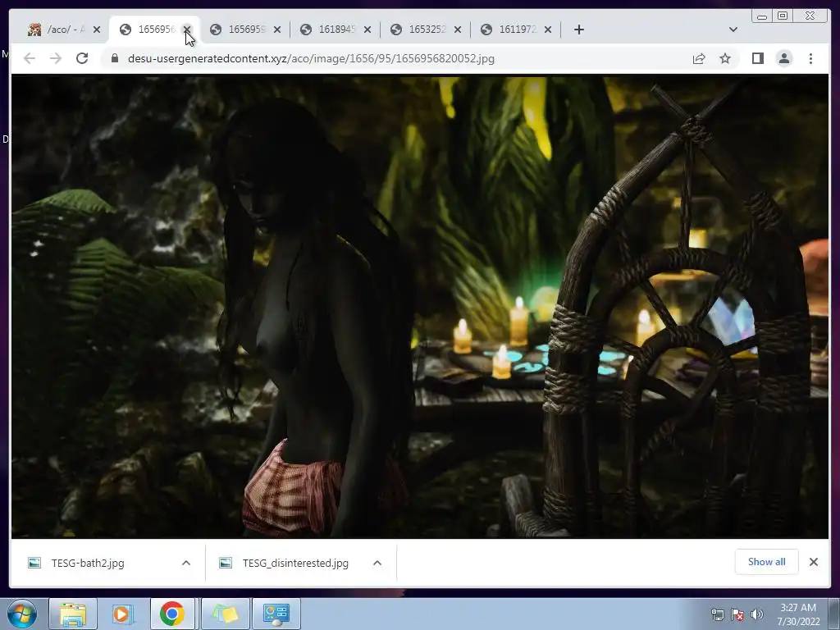The image size is (840, 630).
Task: Open a new tab with plus
Action: [578, 30]
